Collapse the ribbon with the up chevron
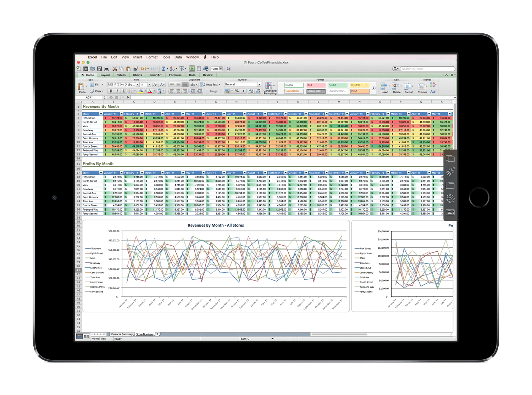This screenshot has width=532, height=395. (x=446, y=75)
